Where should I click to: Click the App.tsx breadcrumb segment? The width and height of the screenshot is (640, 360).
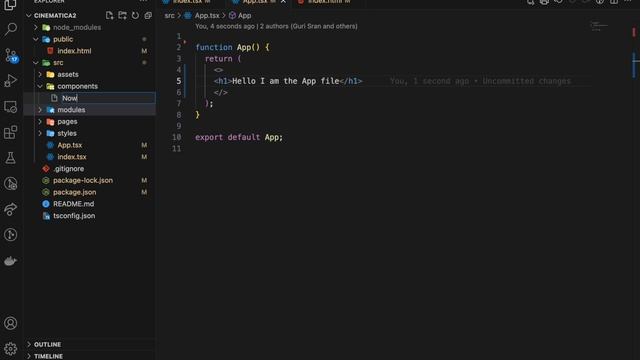[x=207, y=16]
